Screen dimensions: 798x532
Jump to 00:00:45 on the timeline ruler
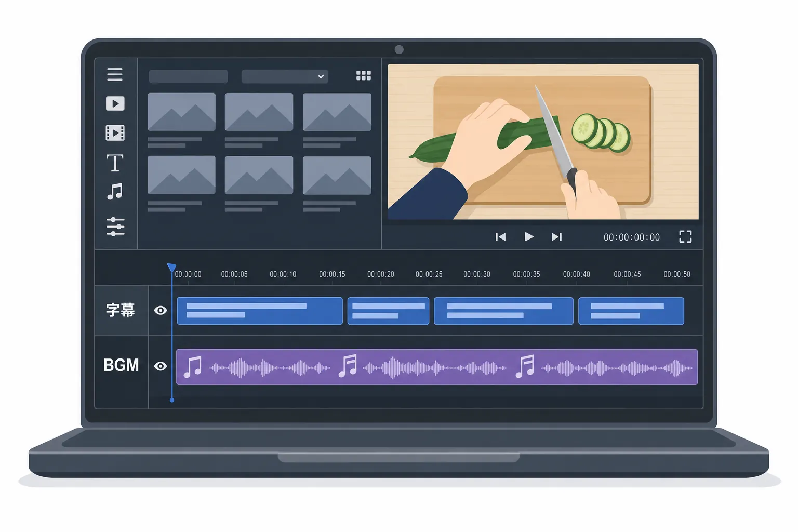(x=627, y=274)
